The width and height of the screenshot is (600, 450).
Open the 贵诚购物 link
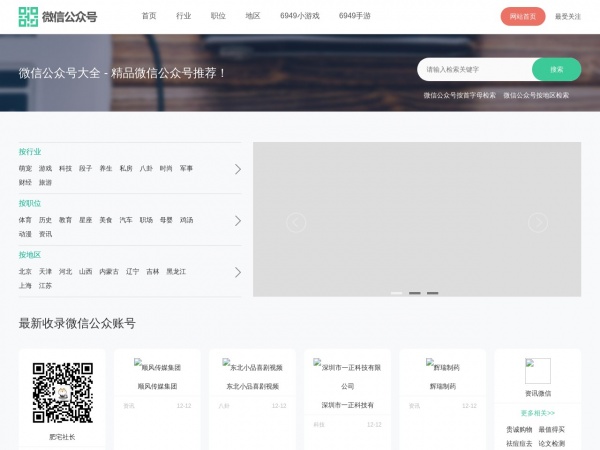pos(519,430)
